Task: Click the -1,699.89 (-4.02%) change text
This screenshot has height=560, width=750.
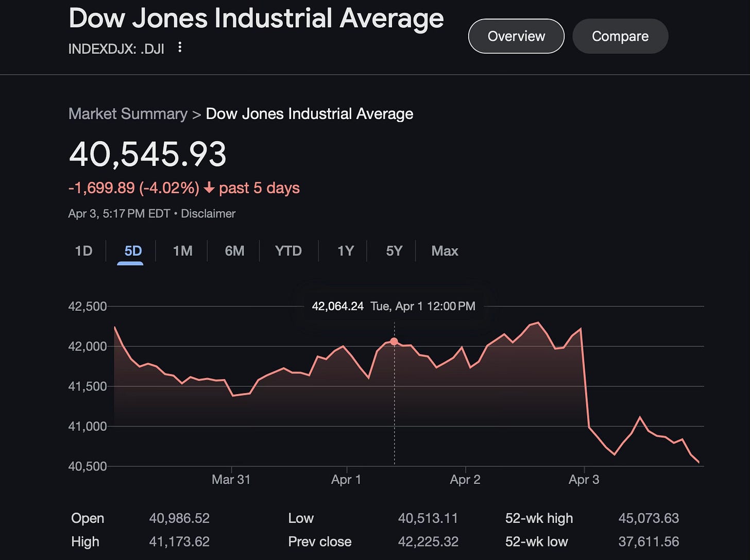Action: tap(134, 188)
